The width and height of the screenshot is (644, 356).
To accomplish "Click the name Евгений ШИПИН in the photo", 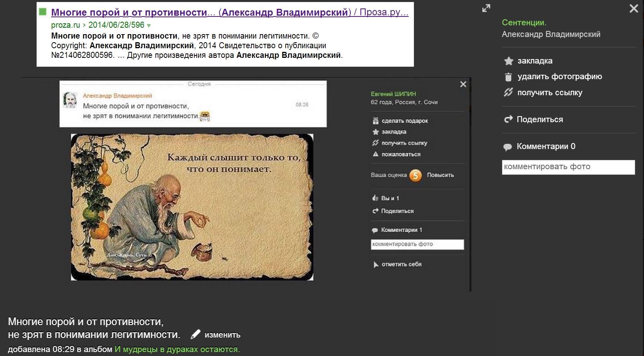I will pos(393,94).
